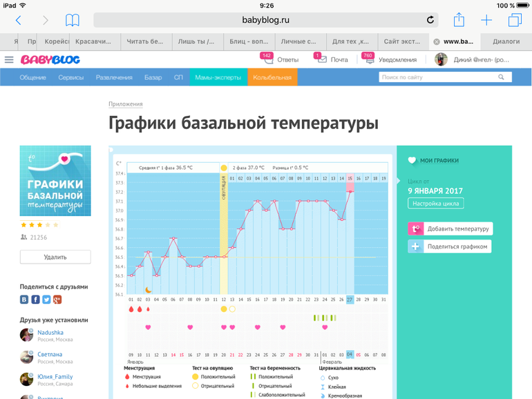This screenshot has height=399, width=532.
Task: Tap Safari share icon
Action: pos(459,19)
